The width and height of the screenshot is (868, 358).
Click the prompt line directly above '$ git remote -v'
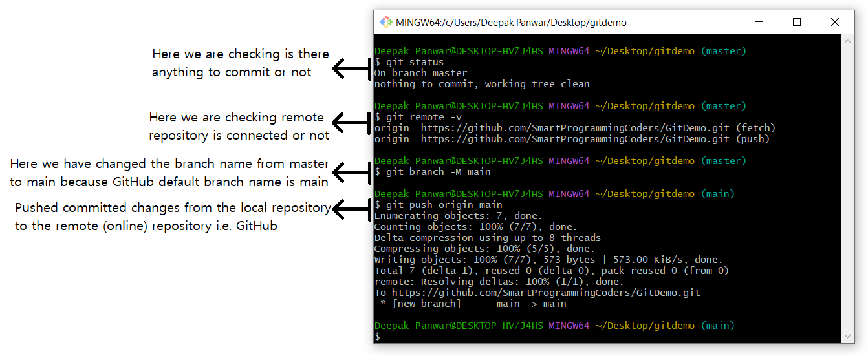560,106
